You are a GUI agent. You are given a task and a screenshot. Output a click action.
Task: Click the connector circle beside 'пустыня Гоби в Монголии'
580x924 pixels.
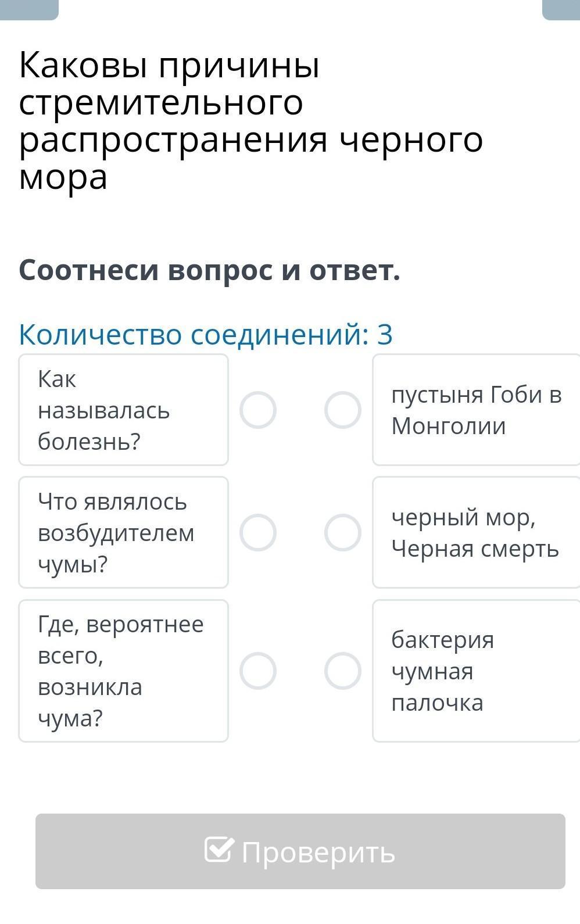click(343, 410)
